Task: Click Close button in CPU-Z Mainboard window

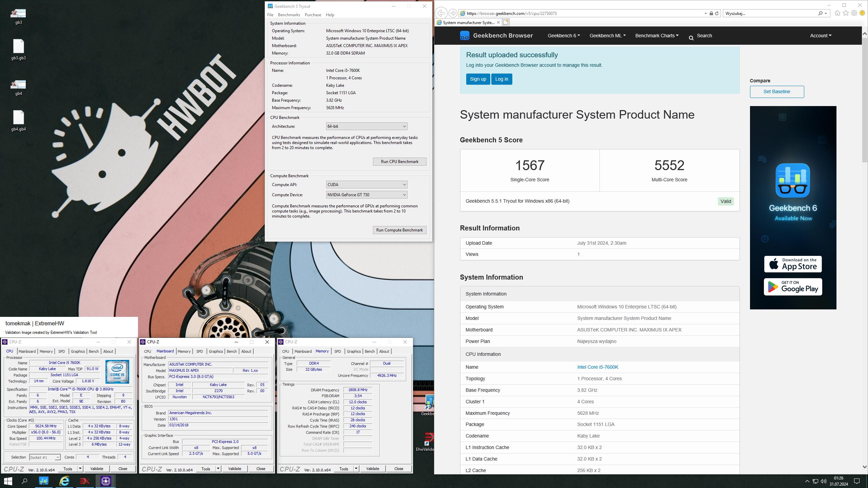Action: click(x=260, y=469)
